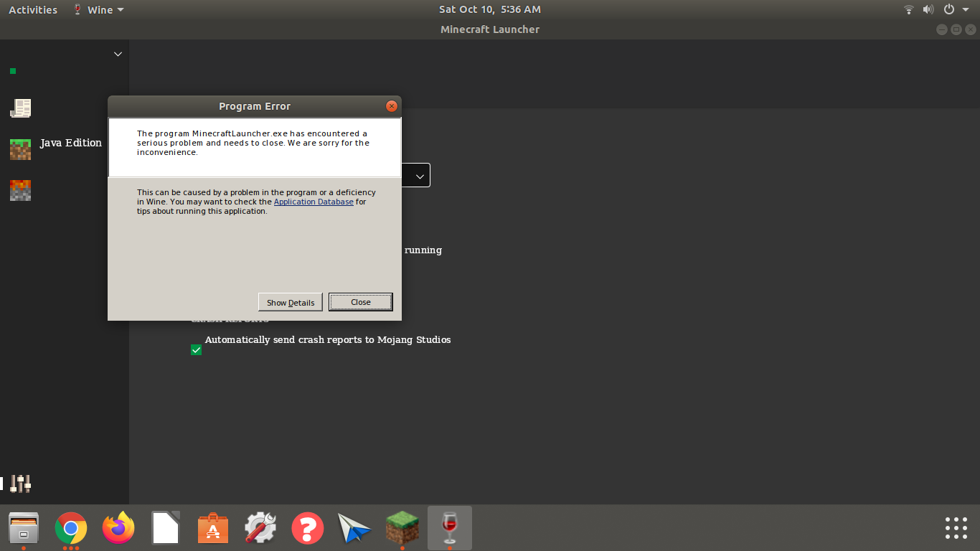
Task: Open the Wine application menu in top bar
Action: coord(98,9)
